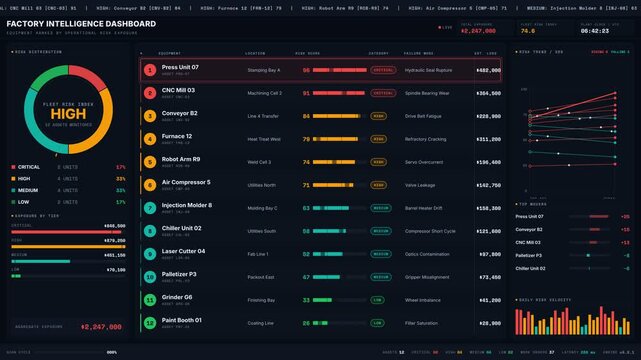Click the Critical badge in CNC Mill 03 row

[383, 93]
